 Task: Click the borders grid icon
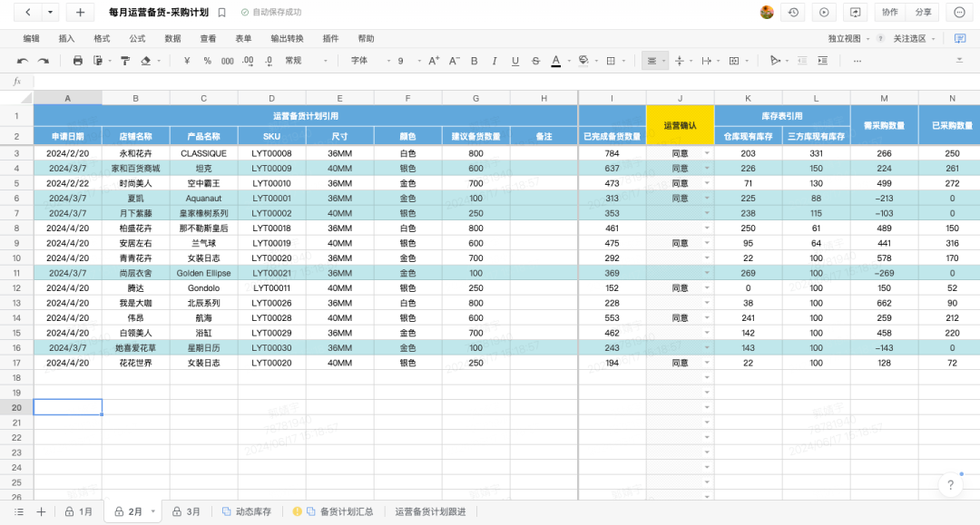click(x=612, y=61)
